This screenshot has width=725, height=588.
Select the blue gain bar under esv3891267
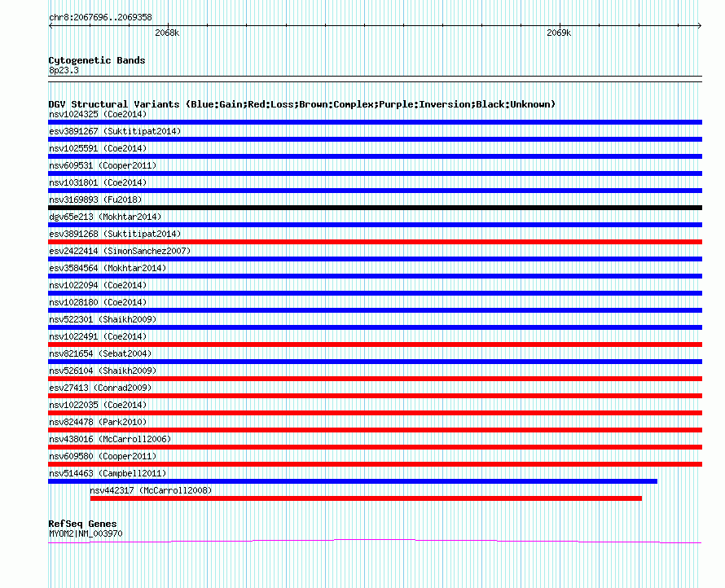[375, 139]
